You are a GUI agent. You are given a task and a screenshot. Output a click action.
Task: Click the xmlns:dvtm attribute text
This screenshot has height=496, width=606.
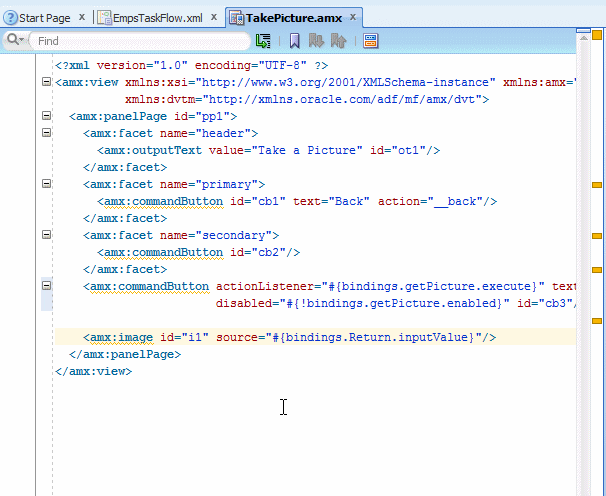pyautogui.click(x=160, y=99)
